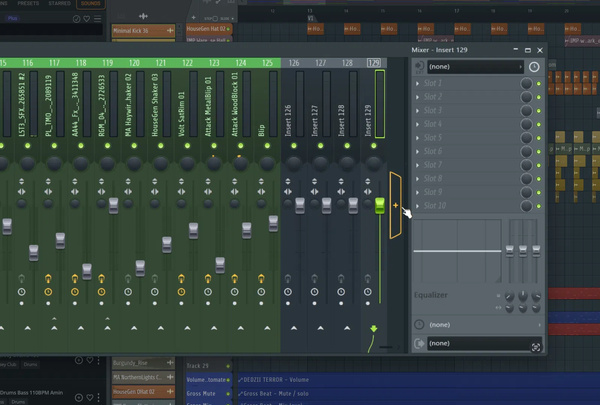Click the plus icon on the mixer dock divider
Viewport: 600px width, 405px height.
coord(396,206)
